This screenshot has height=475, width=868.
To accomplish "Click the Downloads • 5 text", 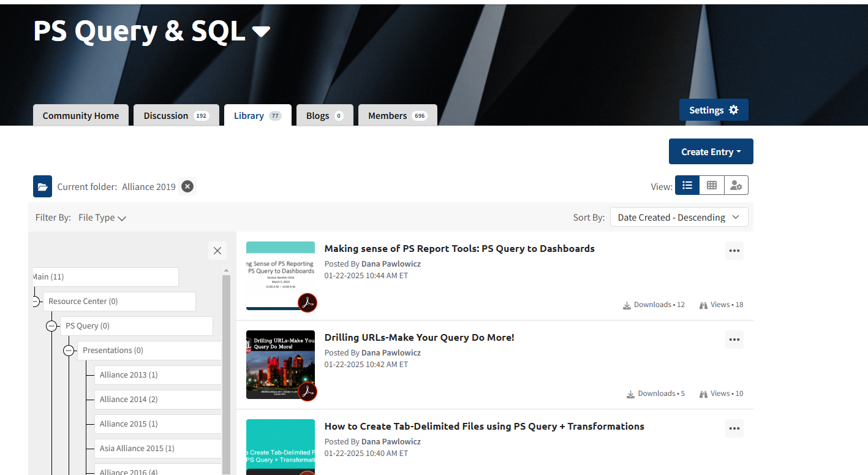I will point(662,393).
